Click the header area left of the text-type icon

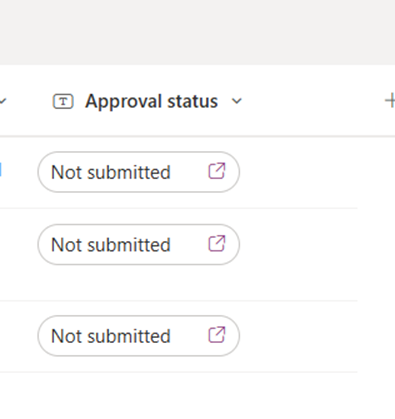(30, 101)
